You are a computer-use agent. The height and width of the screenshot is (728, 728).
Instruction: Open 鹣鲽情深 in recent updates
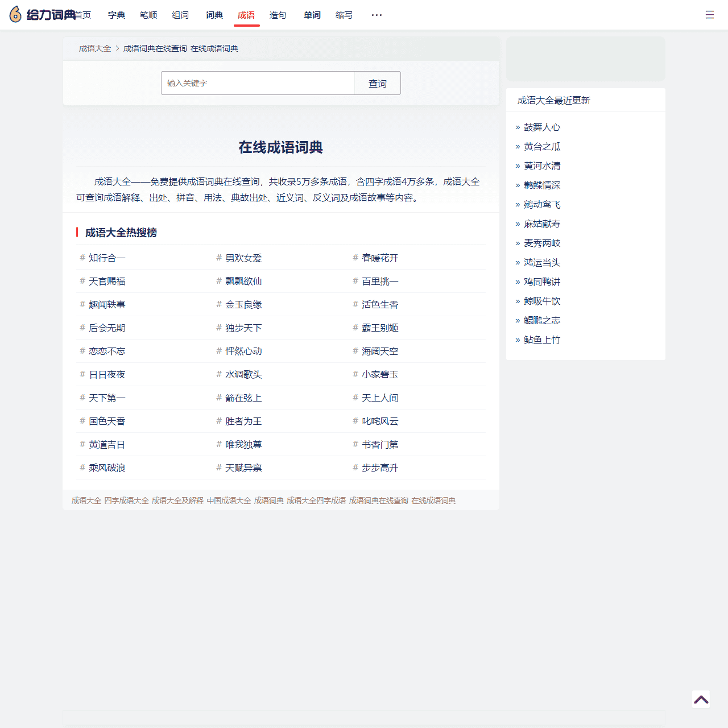[x=542, y=185]
